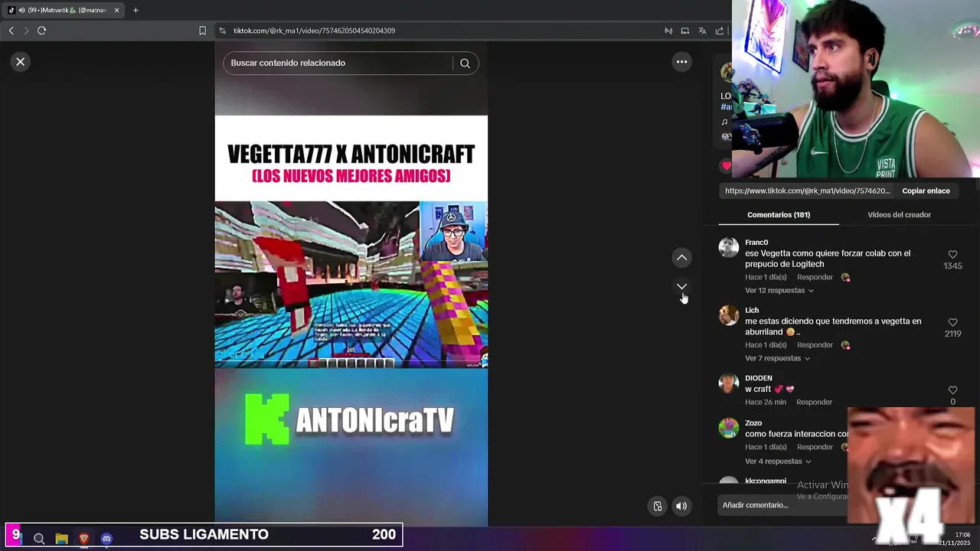Reply to Franc0's comment via Responder

(815, 278)
